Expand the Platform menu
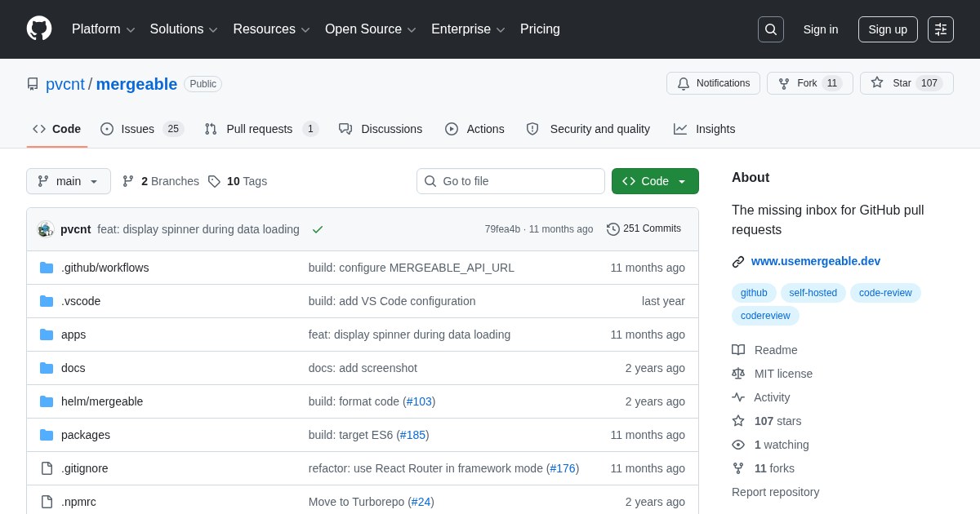Viewport: 980px width, 514px height. click(104, 29)
